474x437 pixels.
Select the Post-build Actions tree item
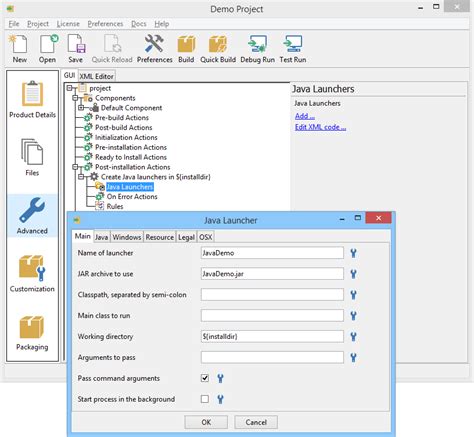[x=124, y=128]
